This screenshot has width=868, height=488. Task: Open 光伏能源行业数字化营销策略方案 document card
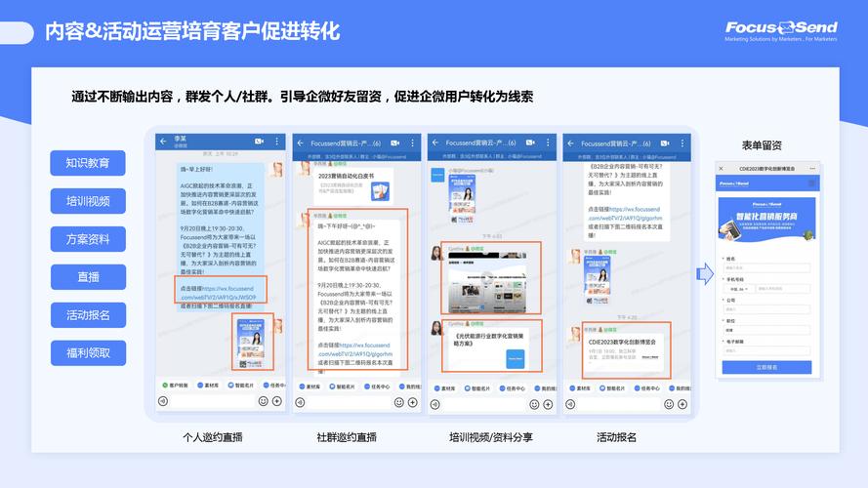click(489, 348)
